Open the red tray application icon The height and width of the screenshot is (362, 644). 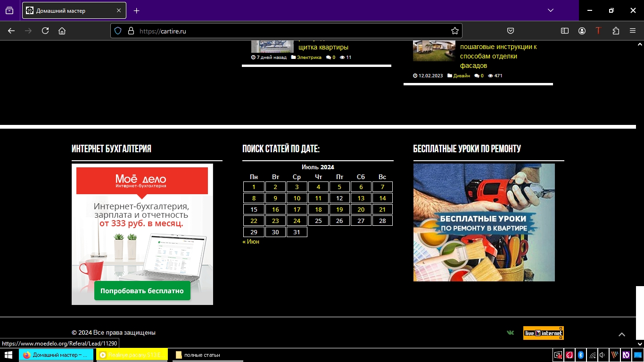[570, 355]
